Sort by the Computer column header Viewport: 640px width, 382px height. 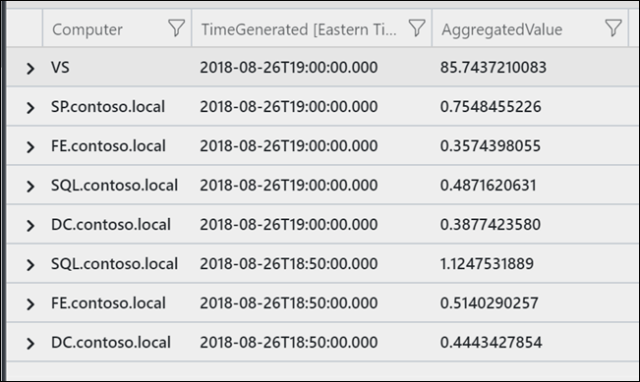click(x=87, y=29)
